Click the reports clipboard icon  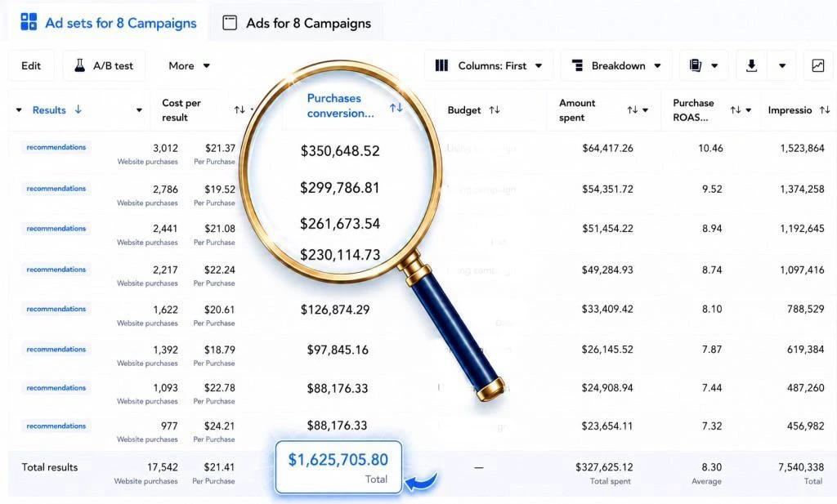click(695, 65)
